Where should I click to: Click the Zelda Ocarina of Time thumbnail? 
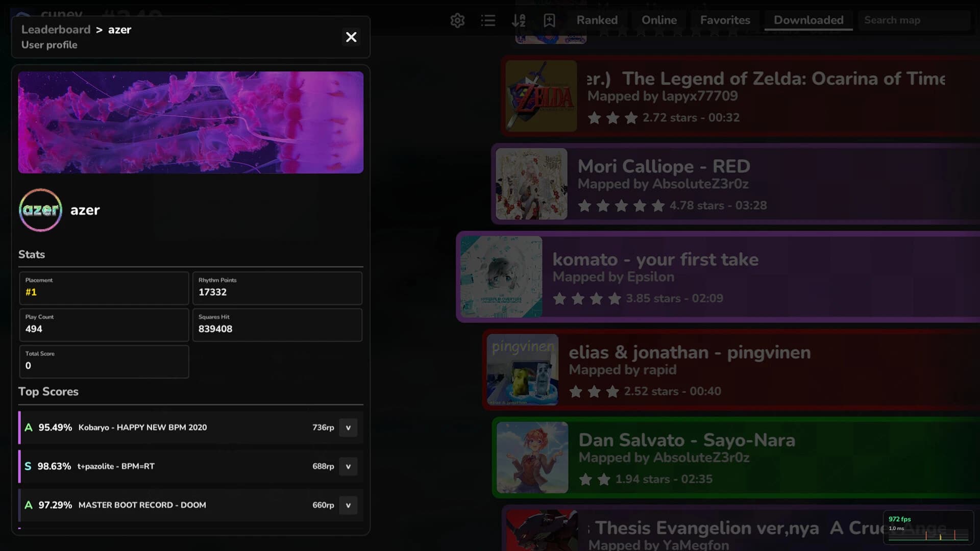click(541, 95)
